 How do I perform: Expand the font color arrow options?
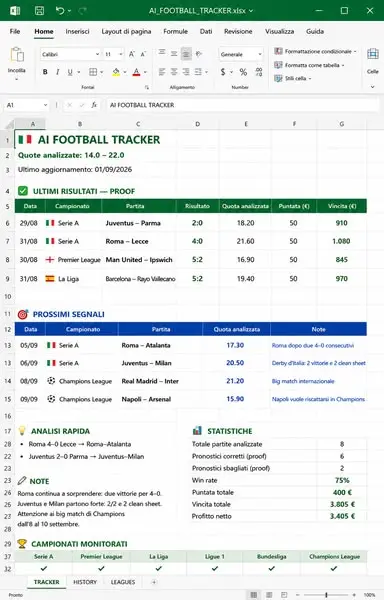145,72
